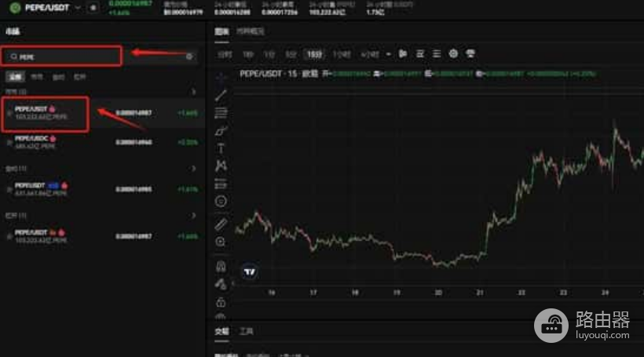The height and width of the screenshot is (357, 644).
Task: Click the magnet snap mode icon
Action: [x=221, y=266]
